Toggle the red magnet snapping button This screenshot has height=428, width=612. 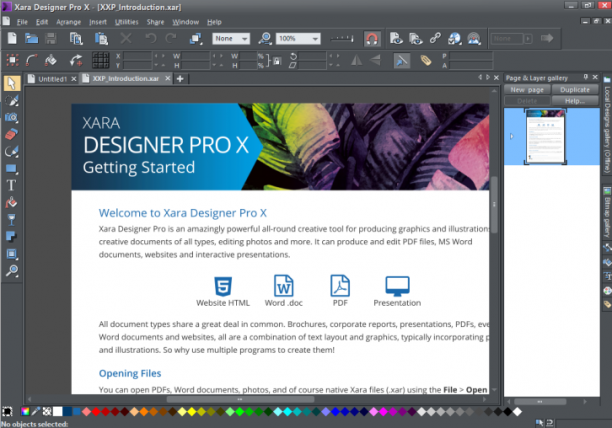(372, 39)
